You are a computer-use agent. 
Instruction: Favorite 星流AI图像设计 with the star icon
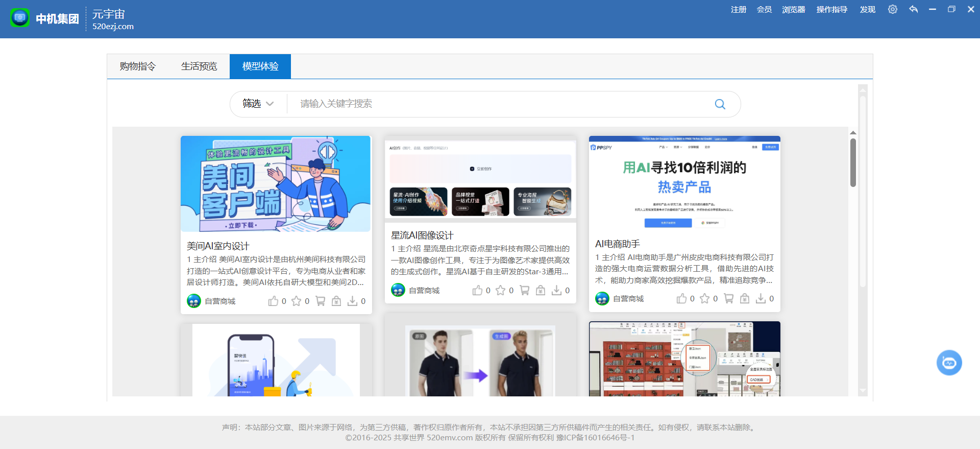(x=501, y=291)
